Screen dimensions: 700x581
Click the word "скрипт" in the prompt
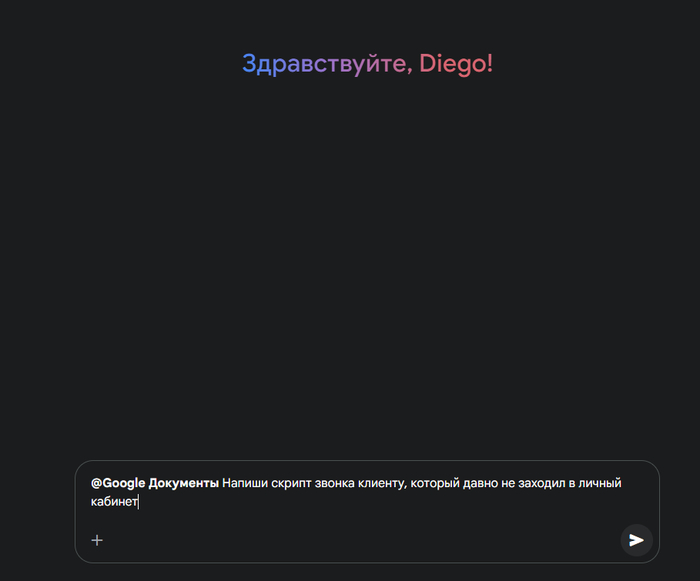click(x=296, y=484)
